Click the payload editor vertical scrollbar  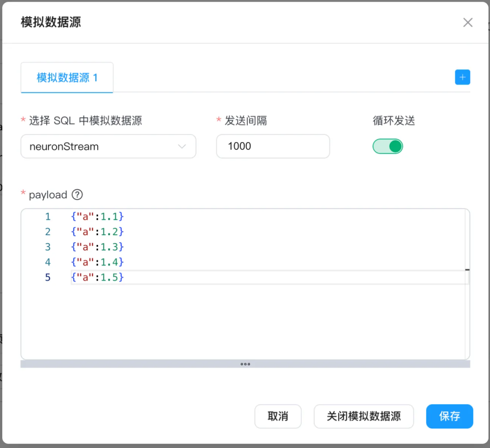coord(467,284)
